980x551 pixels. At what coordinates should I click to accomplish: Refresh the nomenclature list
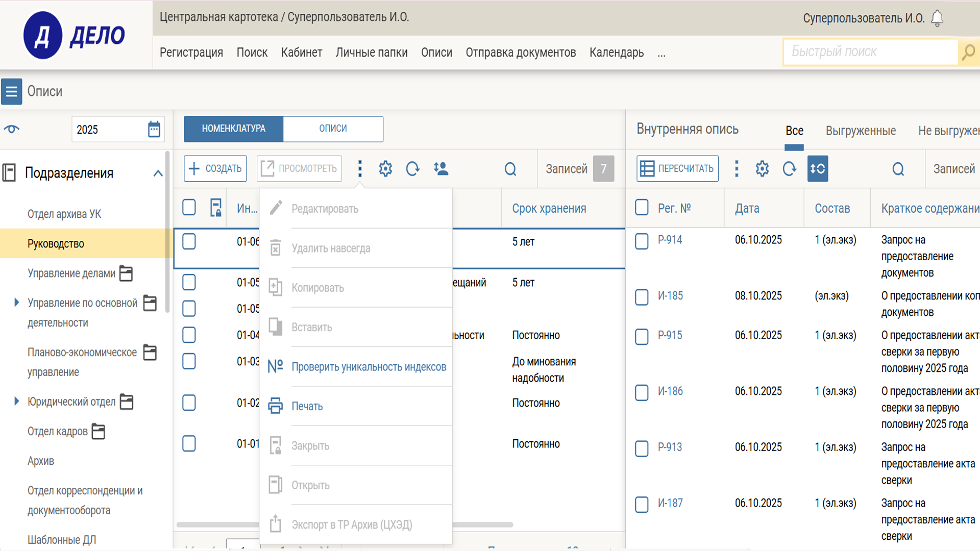[x=412, y=169]
